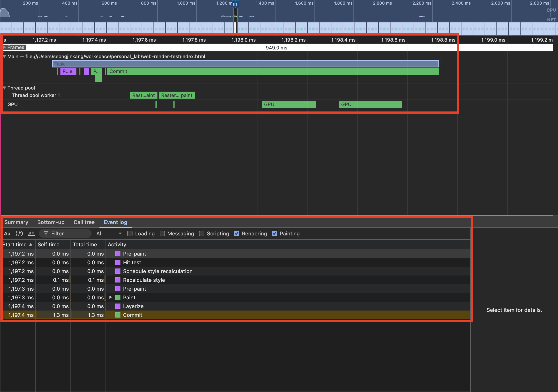The image size is (558, 392).
Task: Enable the Loading checkbox
Action: click(130, 233)
